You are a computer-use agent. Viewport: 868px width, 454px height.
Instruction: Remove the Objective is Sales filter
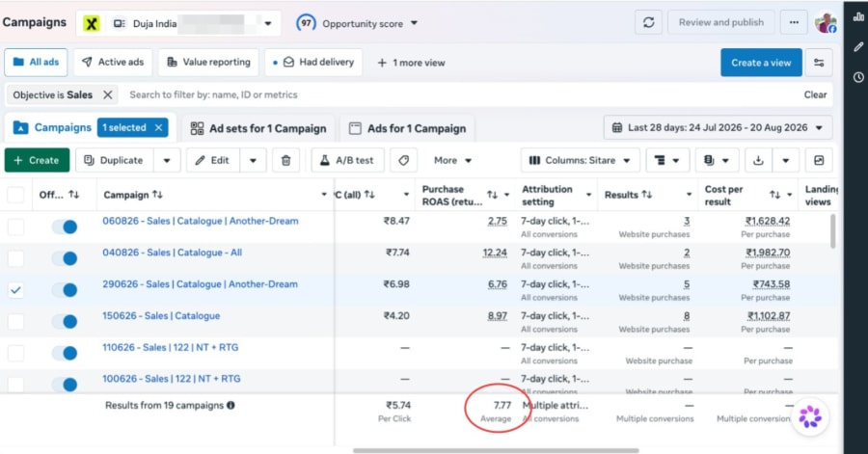pyautogui.click(x=108, y=95)
